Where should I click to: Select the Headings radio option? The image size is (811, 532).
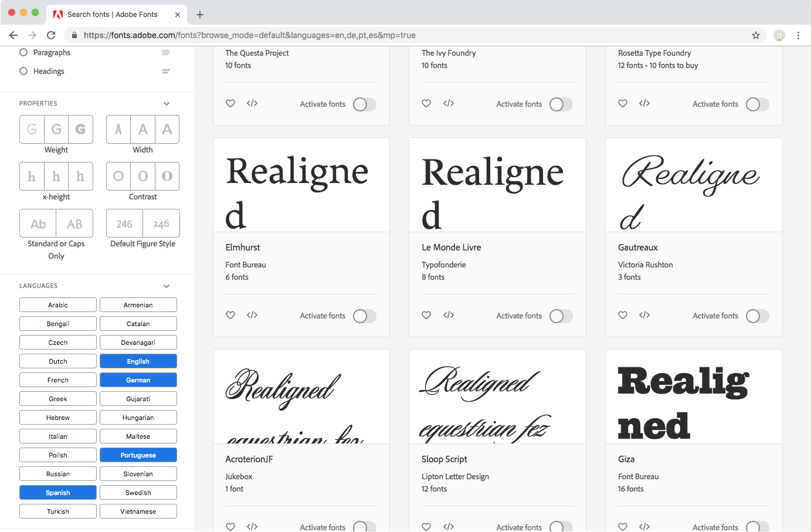[x=23, y=71]
